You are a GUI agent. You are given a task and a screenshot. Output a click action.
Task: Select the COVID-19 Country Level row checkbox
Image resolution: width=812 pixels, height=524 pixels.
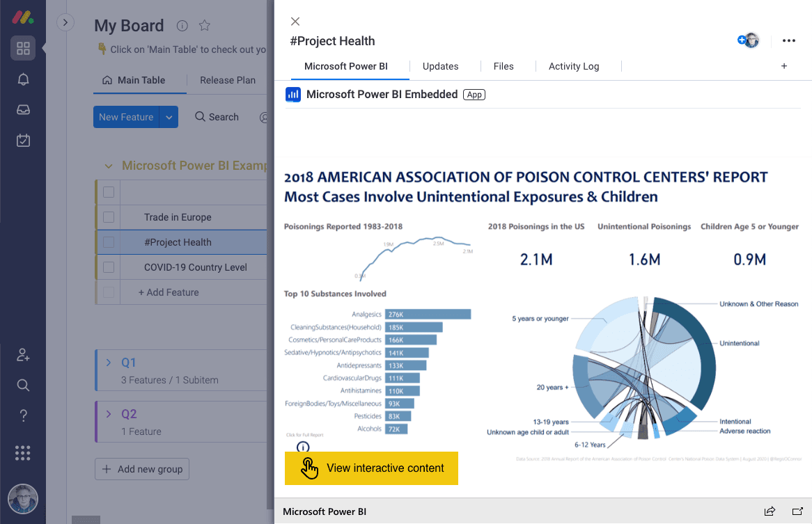click(x=108, y=267)
